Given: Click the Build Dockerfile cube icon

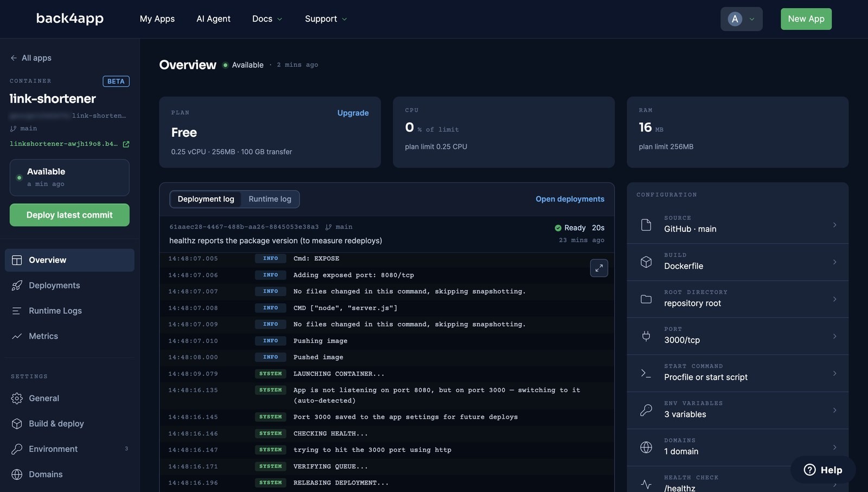Looking at the screenshot, I should (646, 262).
